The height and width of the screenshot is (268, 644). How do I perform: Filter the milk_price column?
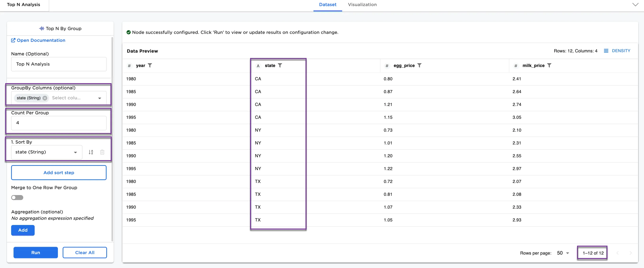[x=549, y=65]
